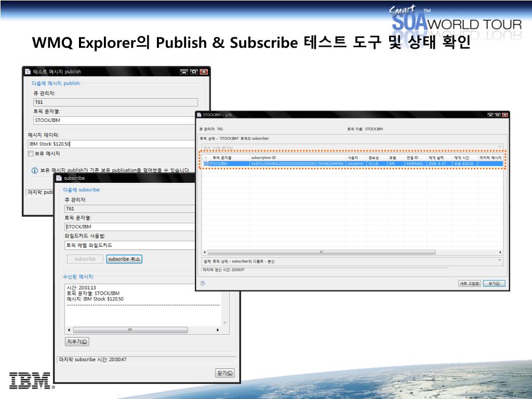Click the received messages right scroll arrow
This screenshot has width=532, height=399.
[x=218, y=330]
